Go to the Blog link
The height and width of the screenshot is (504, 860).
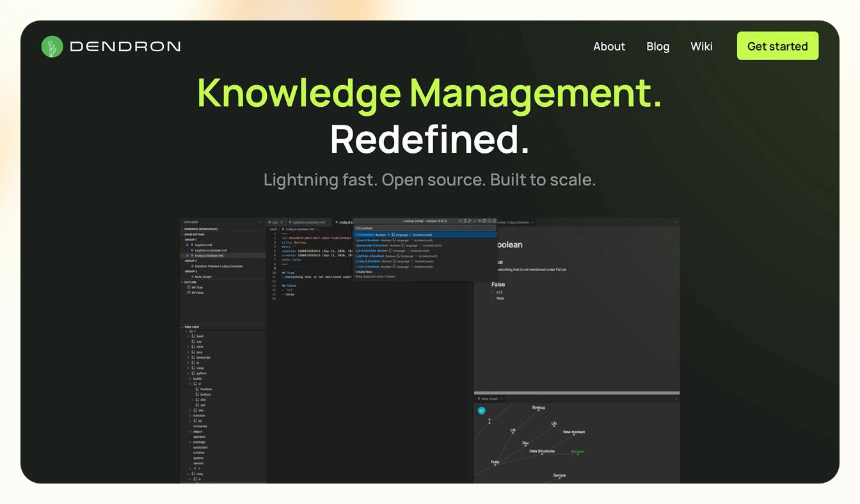click(658, 46)
